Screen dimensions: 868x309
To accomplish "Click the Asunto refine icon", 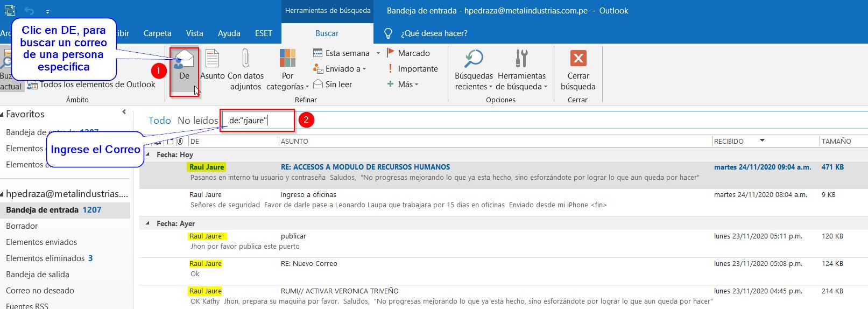I will coord(213,58).
